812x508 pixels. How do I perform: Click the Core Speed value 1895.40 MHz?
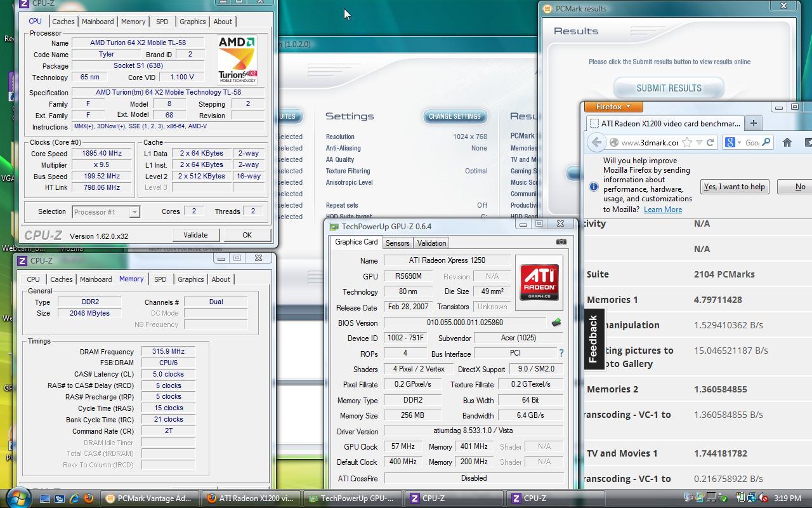(101, 153)
